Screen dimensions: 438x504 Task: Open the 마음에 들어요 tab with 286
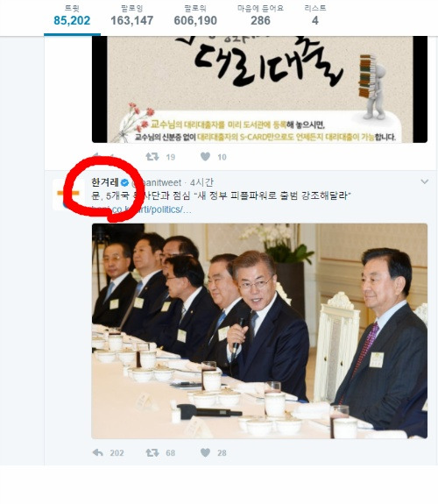[x=260, y=16]
